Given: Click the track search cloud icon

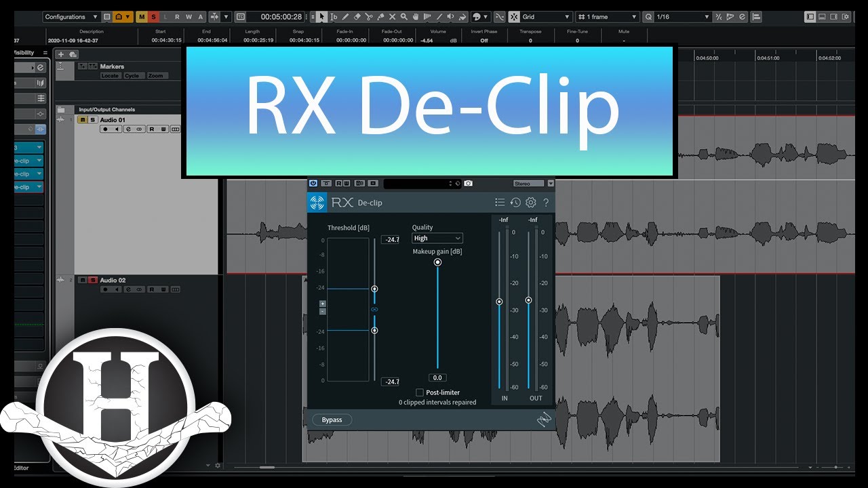Looking at the screenshot, I should [x=73, y=54].
